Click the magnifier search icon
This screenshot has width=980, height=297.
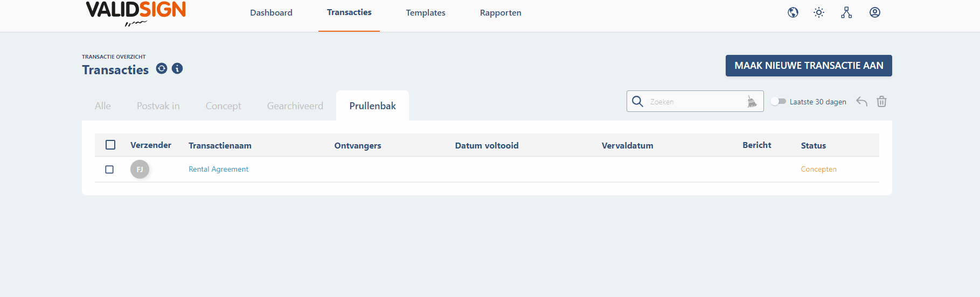tap(637, 101)
